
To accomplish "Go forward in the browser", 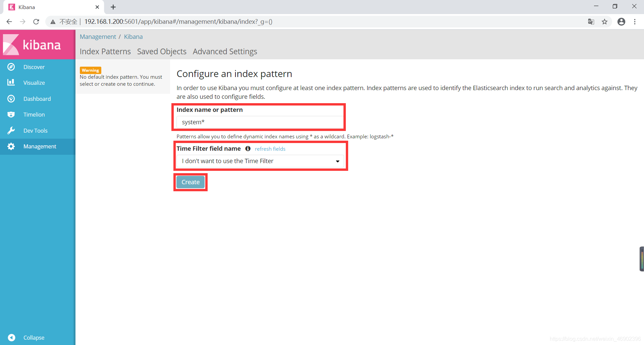I will click(22, 22).
